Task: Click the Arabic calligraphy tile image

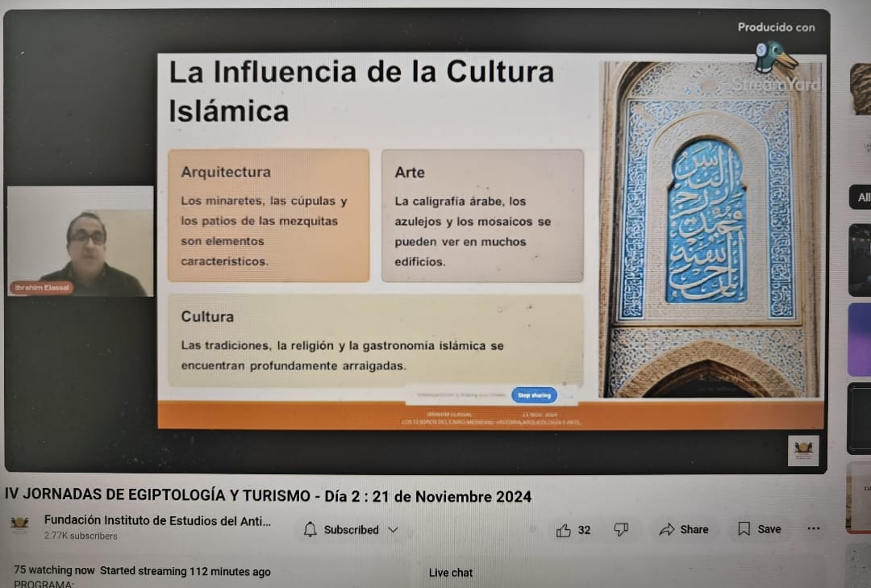Action: pos(709,229)
